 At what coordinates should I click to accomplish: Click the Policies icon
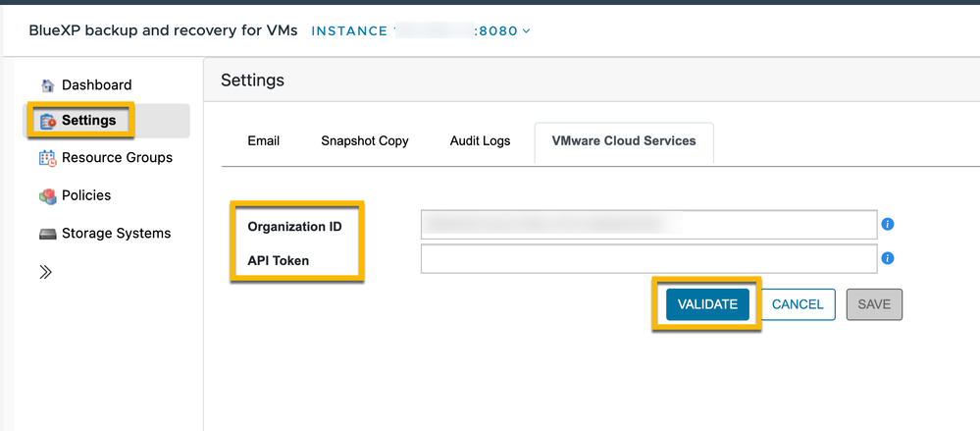pos(47,195)
